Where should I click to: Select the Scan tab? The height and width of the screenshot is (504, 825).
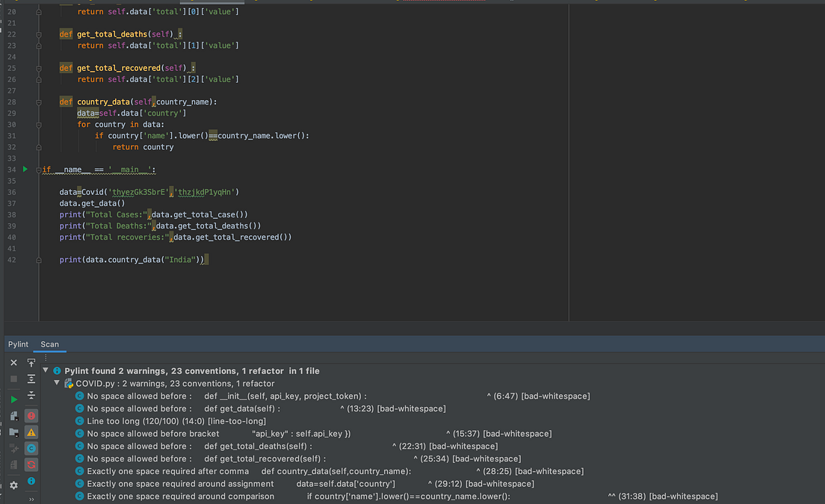(x=49, y=344)
